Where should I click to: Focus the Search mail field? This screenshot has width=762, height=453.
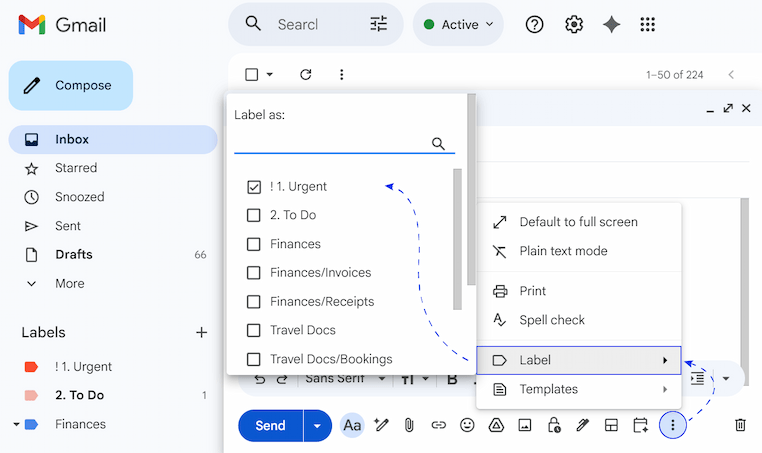pyautogui.click(x=297, y=24)
